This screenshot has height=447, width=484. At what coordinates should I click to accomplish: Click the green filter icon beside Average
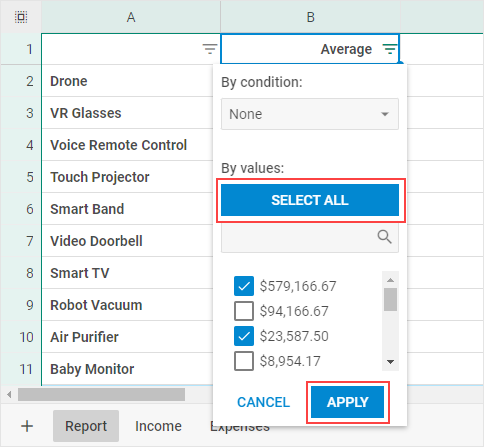(389, 49)
